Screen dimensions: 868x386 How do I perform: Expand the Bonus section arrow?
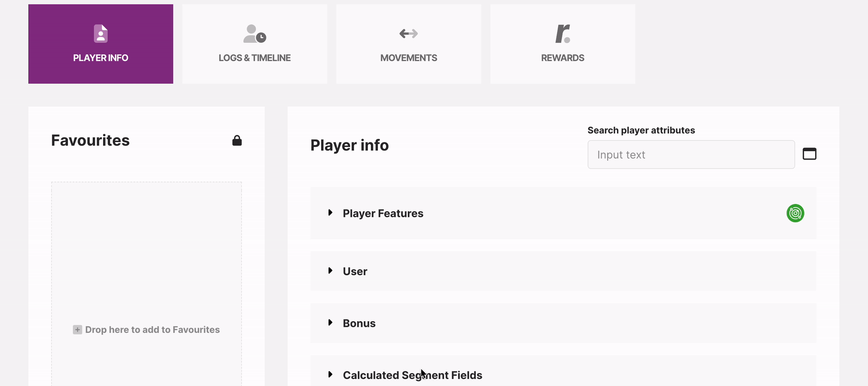point(330,323)
